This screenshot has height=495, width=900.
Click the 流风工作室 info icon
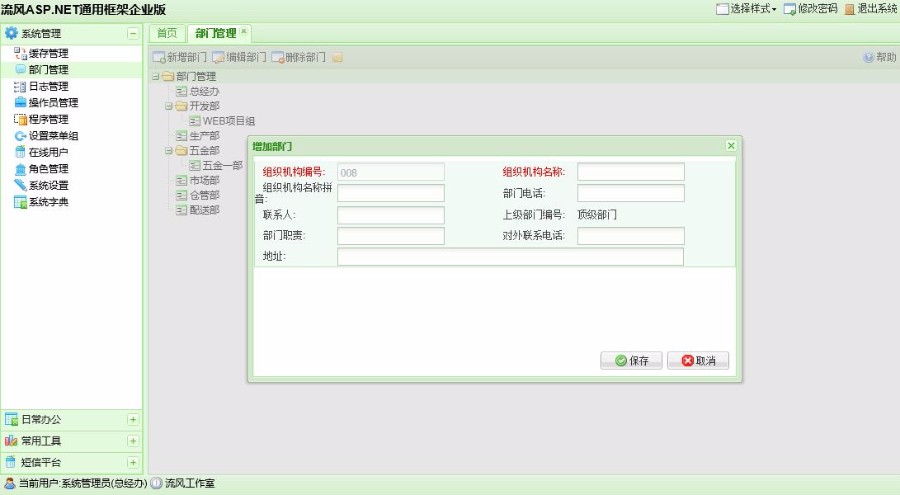click(x=156, y=483)
